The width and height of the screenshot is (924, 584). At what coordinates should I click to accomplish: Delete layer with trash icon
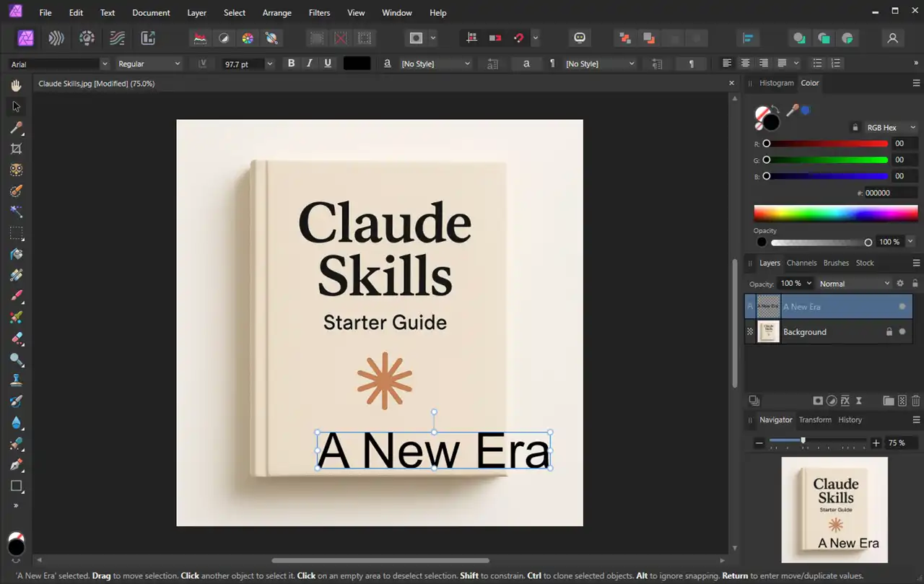tap(915, 401)
